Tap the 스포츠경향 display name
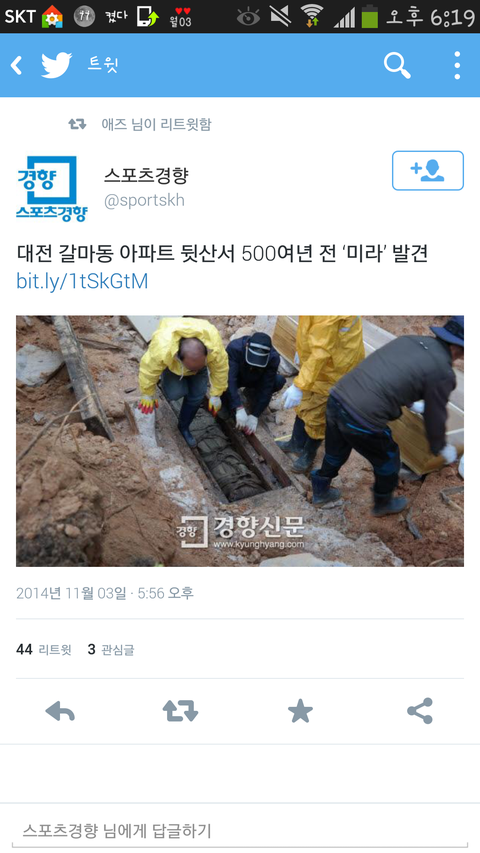 coord(146,175)
